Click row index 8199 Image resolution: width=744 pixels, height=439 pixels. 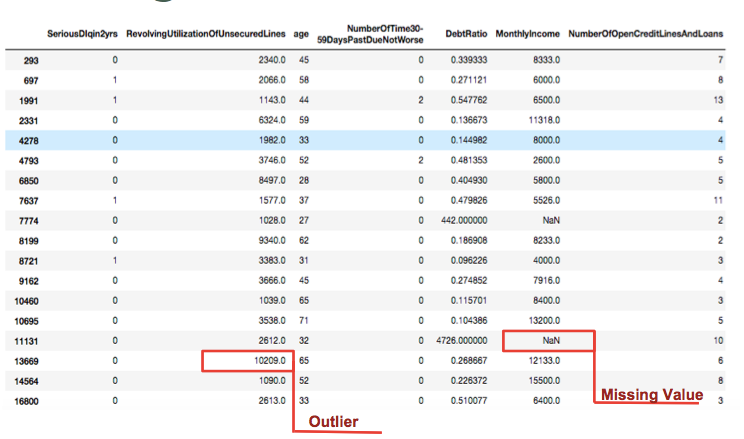click(x=28, y=241)
